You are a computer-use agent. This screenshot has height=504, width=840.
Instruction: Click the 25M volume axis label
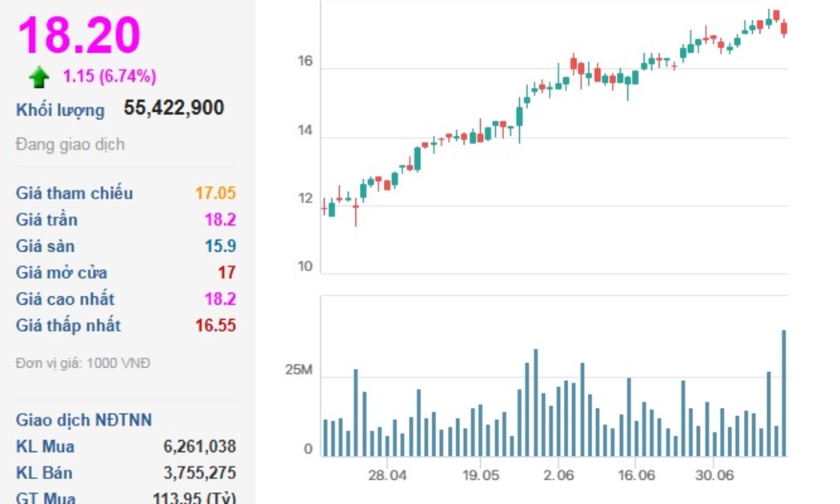point(299,371)
